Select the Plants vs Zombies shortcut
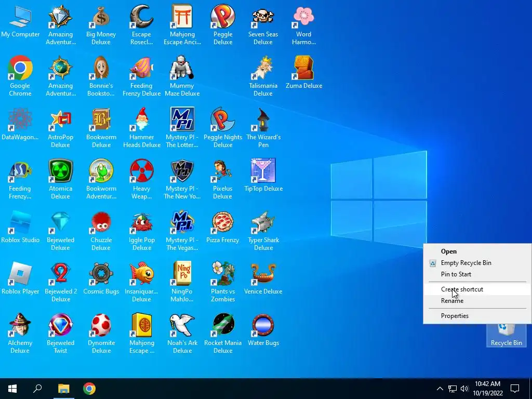Screen dimensions: 532x399 pos(223,282)
